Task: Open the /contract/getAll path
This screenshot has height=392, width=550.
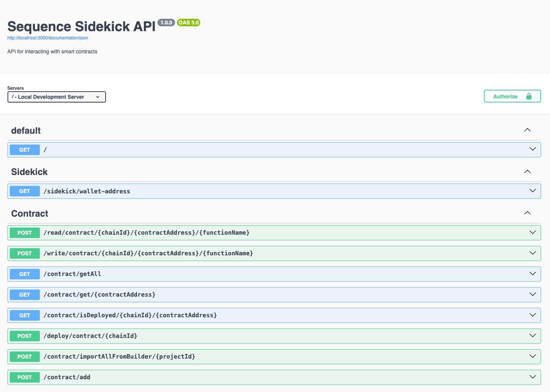Action: click(x=73, y=274)
